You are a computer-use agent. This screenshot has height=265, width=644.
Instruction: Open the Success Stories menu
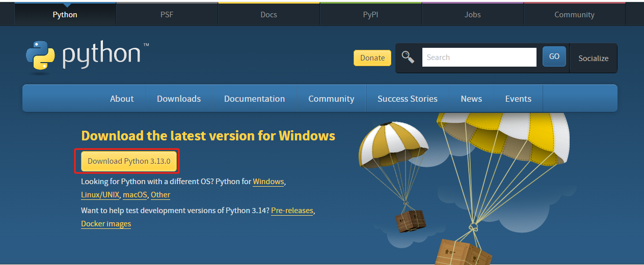point(407,99)
